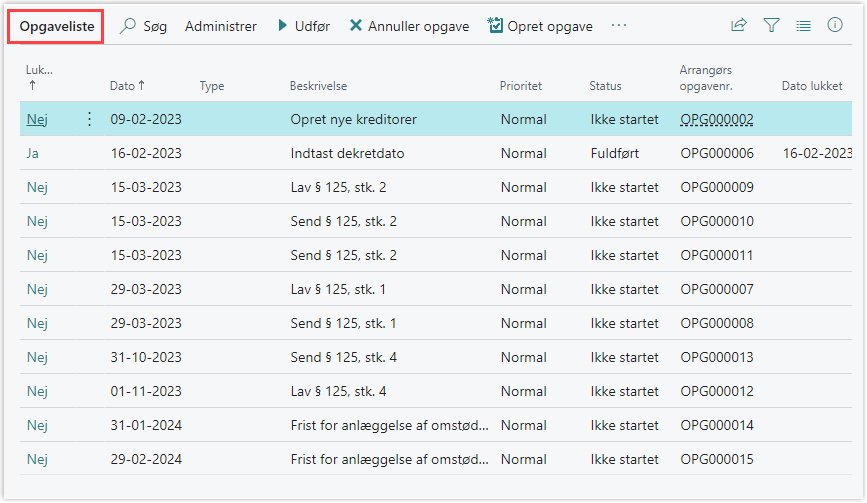Open row options three-dot menu

click(89, 119)
